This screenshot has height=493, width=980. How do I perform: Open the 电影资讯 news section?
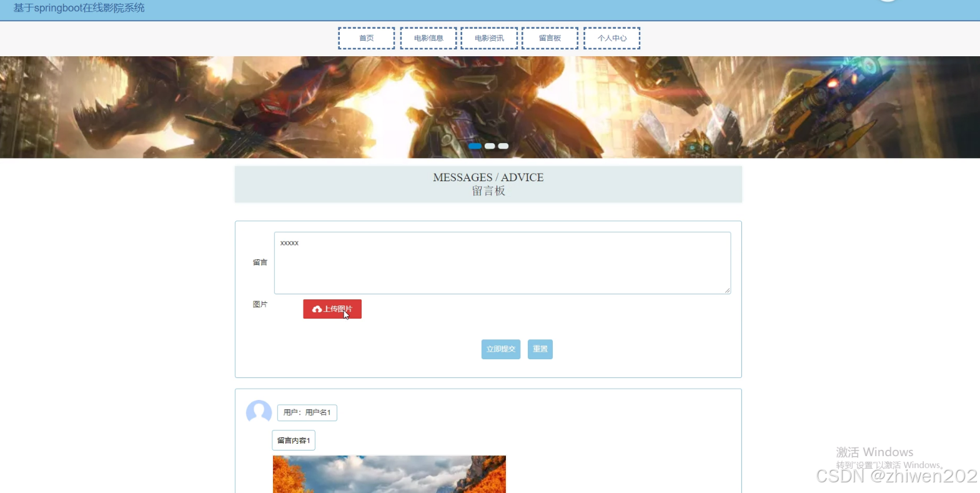pos(489,38)
